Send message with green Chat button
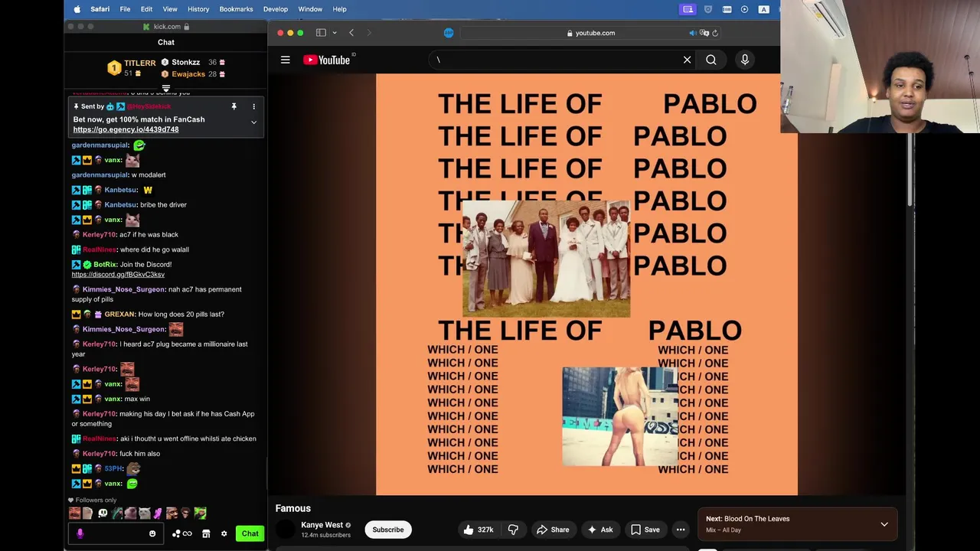The width and height of the screenshot is (980, 551). pyautogui.click(x=250, y=533)
